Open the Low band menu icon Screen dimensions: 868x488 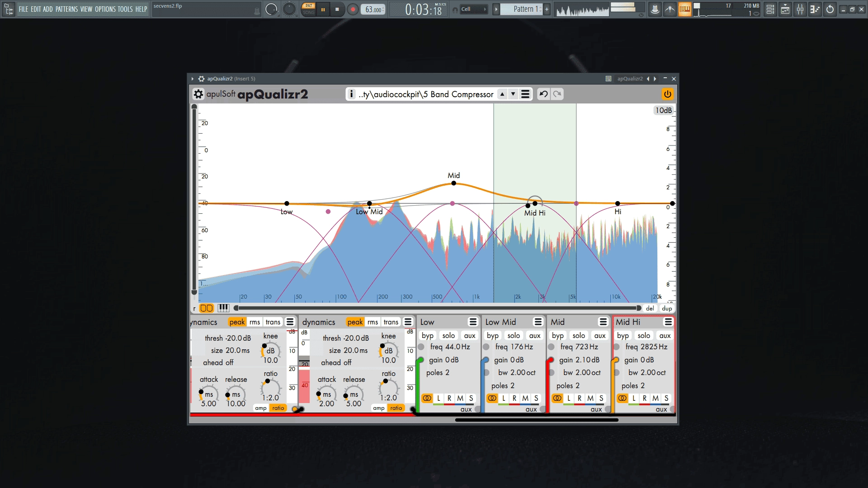473,322
